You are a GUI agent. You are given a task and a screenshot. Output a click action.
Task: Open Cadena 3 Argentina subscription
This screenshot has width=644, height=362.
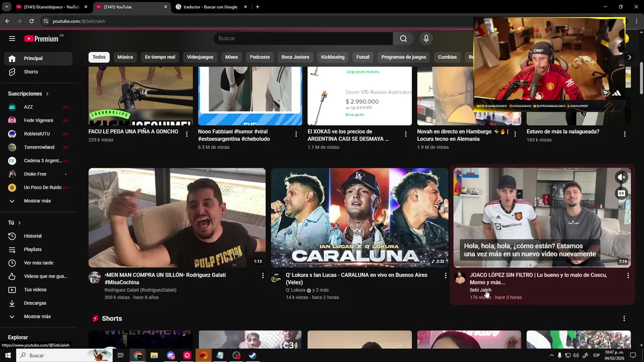pos(38,161)
